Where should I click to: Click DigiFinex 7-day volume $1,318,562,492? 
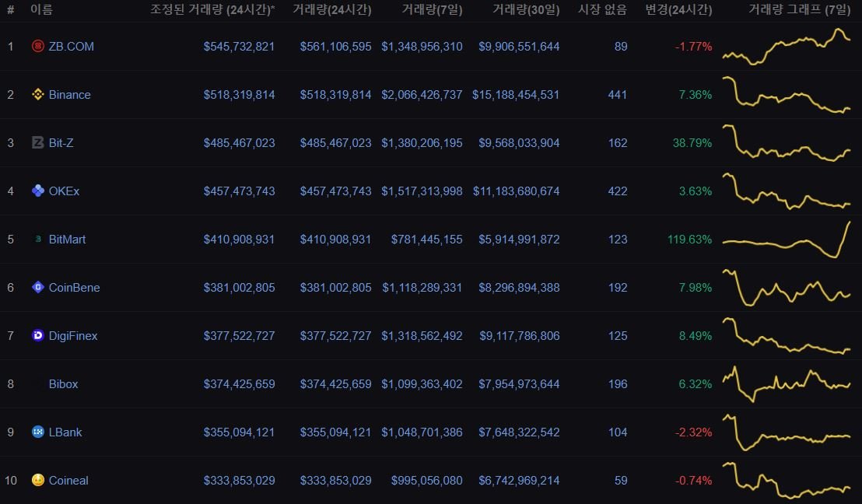[x=422, y=336]
